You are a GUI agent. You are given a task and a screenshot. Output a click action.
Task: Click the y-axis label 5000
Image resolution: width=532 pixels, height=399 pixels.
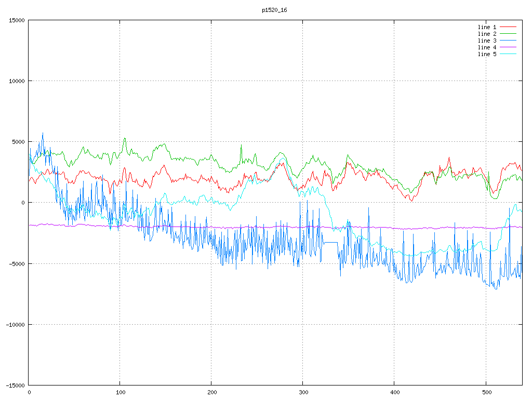(18, 142)
